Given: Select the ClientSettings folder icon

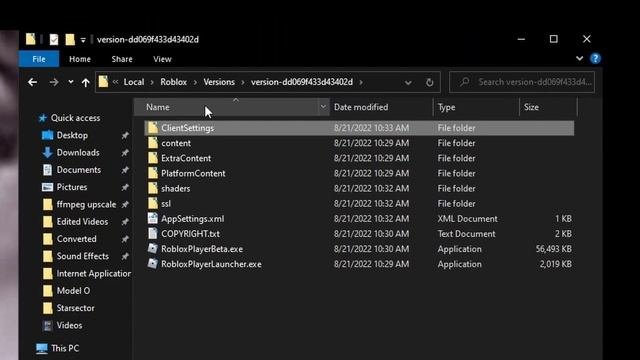Looking at the screenshot, I should coord(153,128).
